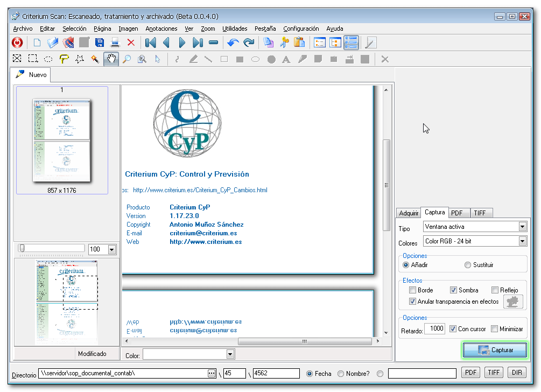Click the Capturar button
The height and width of the screenshot is (392, 541).
click(x=495, y=350)
